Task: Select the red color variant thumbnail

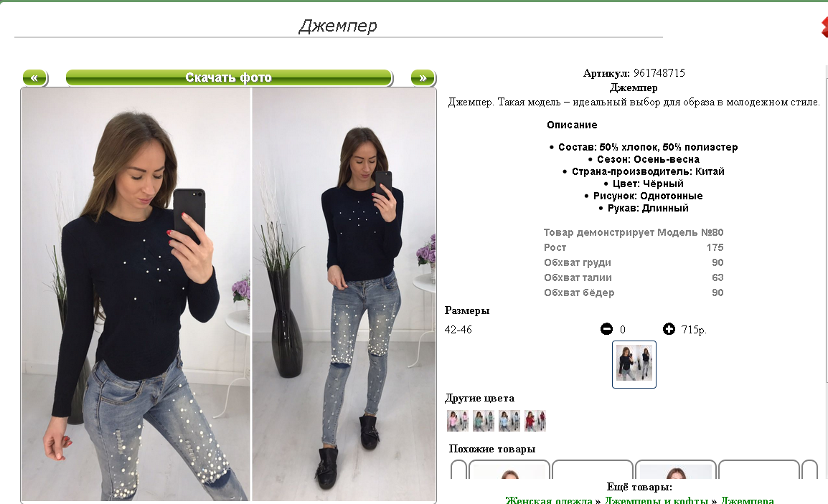Action: 535,421
